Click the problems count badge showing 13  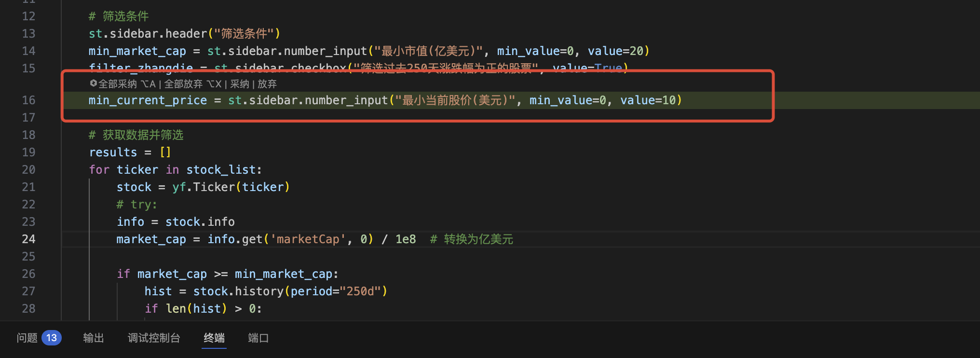52,338
